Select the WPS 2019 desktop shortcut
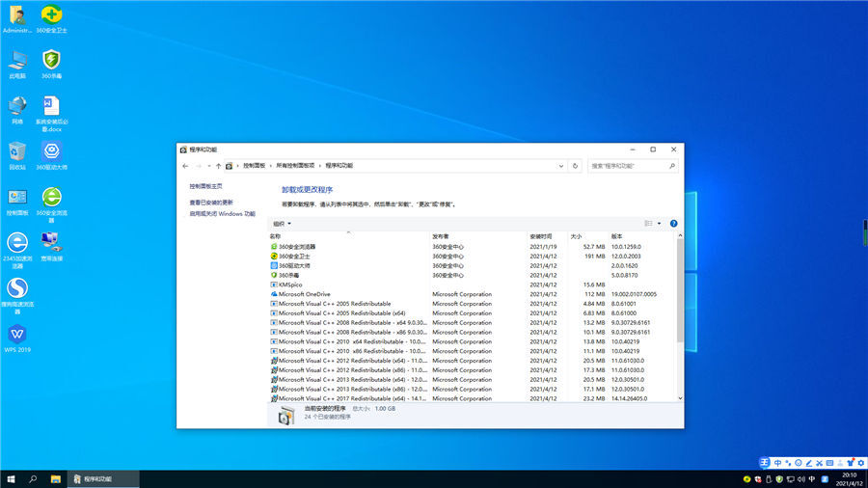The image size is (868, 488). [17, 339]
